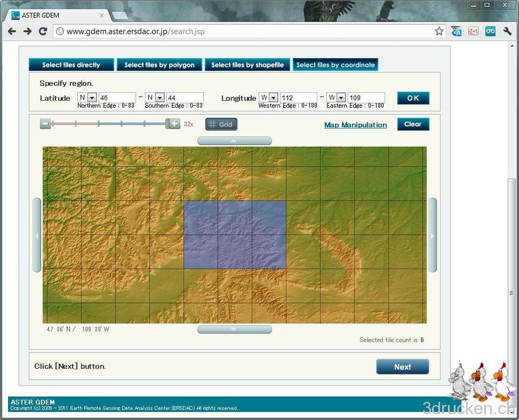Click the "Selected tile count is 6" text
The width and height of the screenshot is (519, 420).
click(392, 340)
